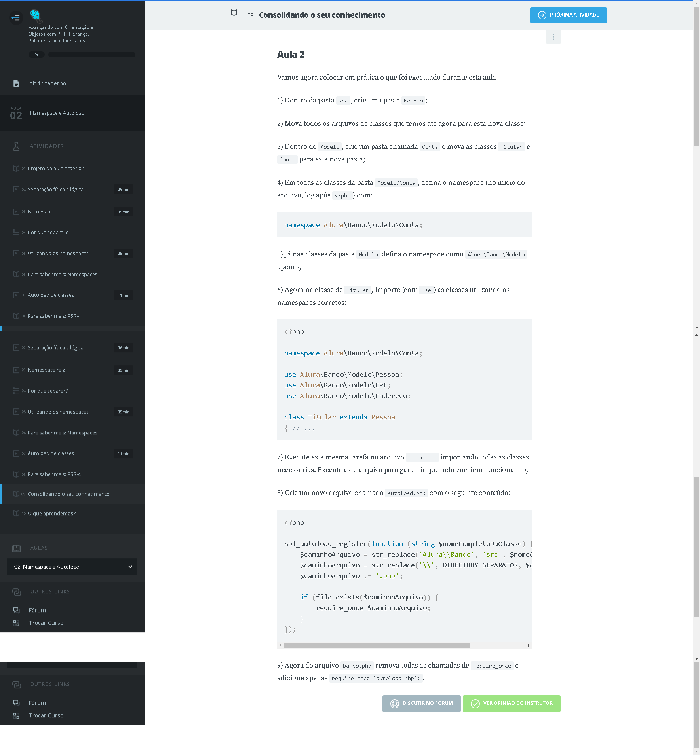Click the Trocar Curso icon in the lower links list
700x755 pixels.
[x=16, y=715]
